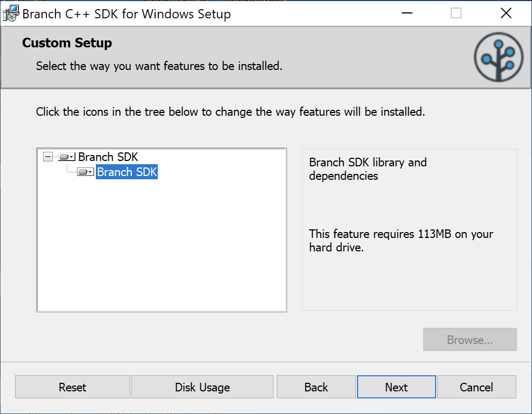Viewport: 532px width, 414px height.
Task: Click the 'Select the way you want features' subtitle
Action: [159, 66]
